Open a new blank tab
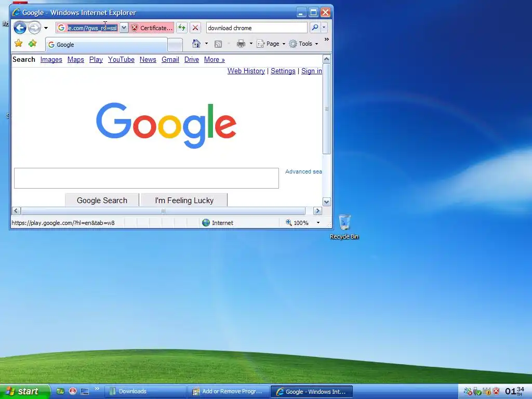 (x=175, y=45)
